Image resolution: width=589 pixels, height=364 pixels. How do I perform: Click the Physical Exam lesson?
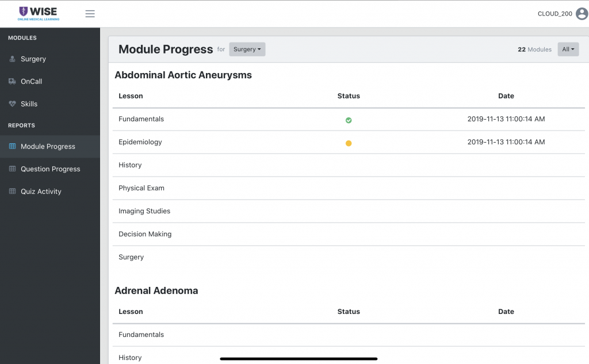(x=141, y=188)
